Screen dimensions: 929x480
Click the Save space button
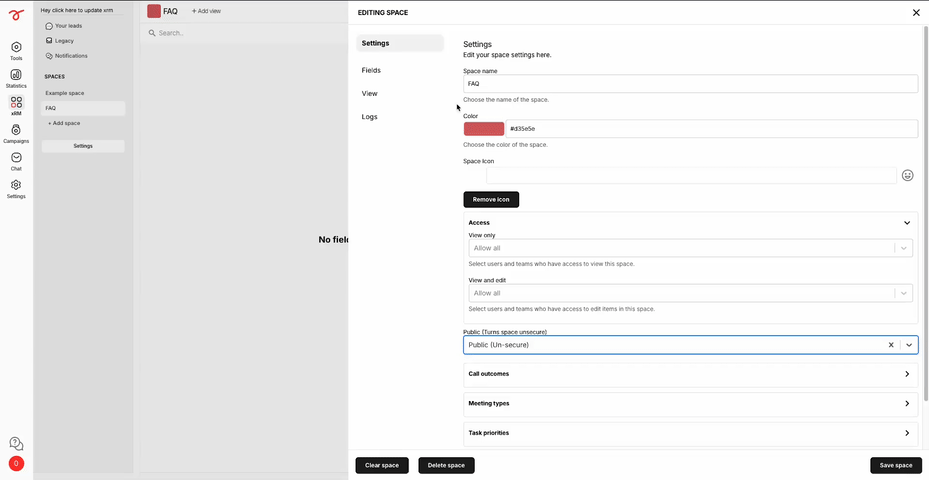click(x=896, y=466)
